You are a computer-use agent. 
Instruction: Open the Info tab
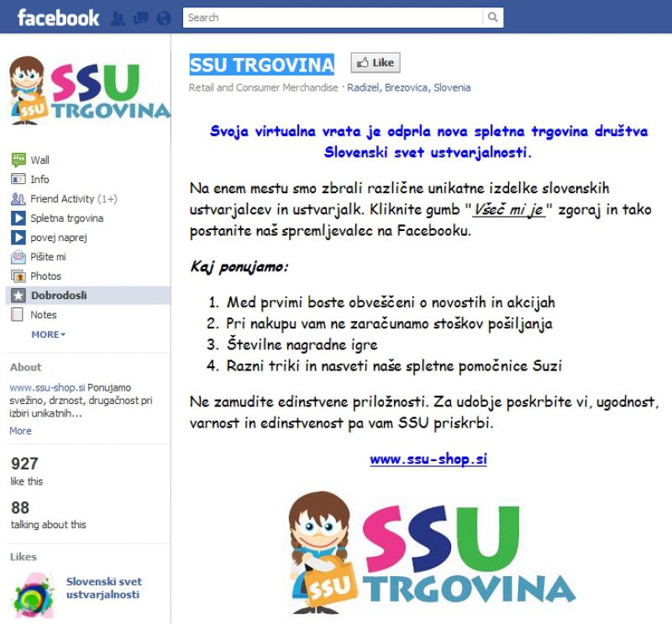click(x=39, y=179)
